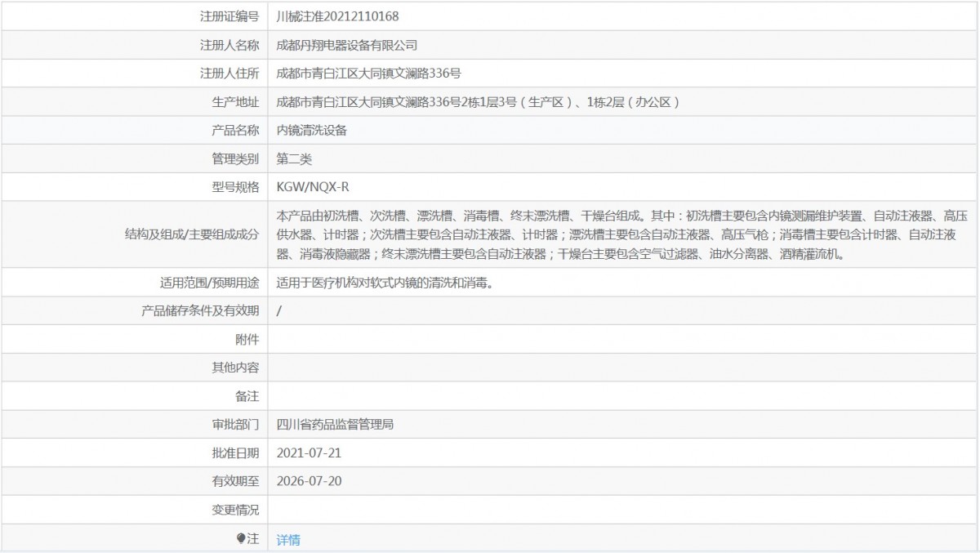The height and width of the screenshot is (553, 980).
Task: Click the 管理类别 label
Action: pos(235,158)
